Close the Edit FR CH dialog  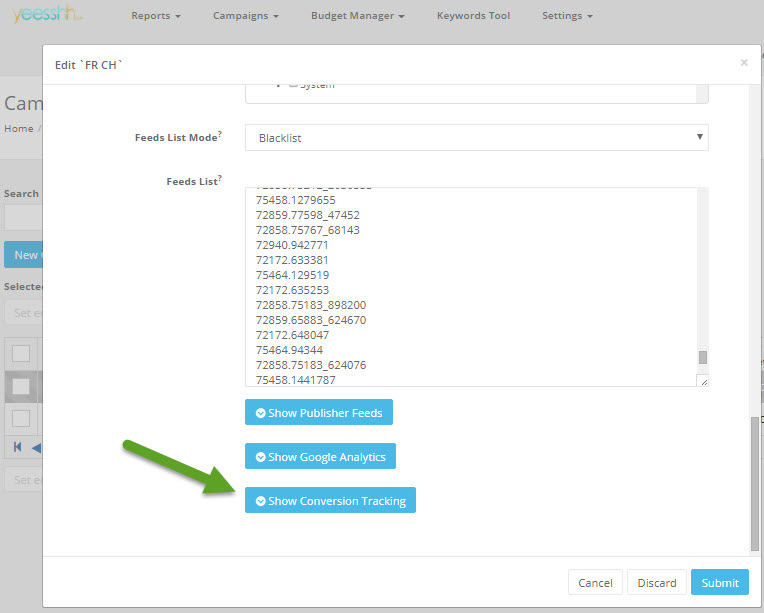[744, 62]
